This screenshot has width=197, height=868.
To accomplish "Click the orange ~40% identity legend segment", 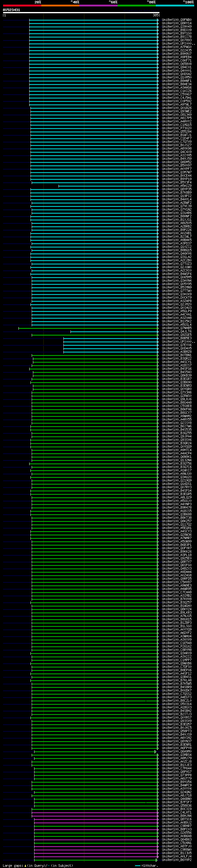I will 60,6.
